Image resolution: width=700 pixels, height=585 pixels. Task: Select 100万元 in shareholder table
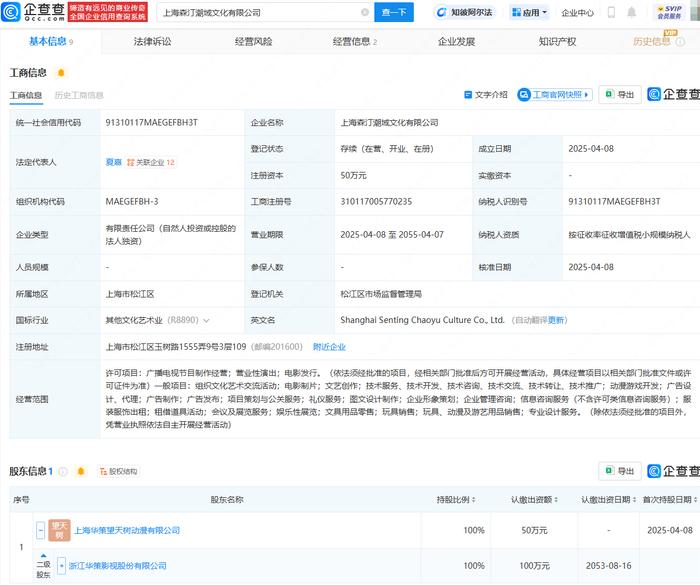point(534,566)
